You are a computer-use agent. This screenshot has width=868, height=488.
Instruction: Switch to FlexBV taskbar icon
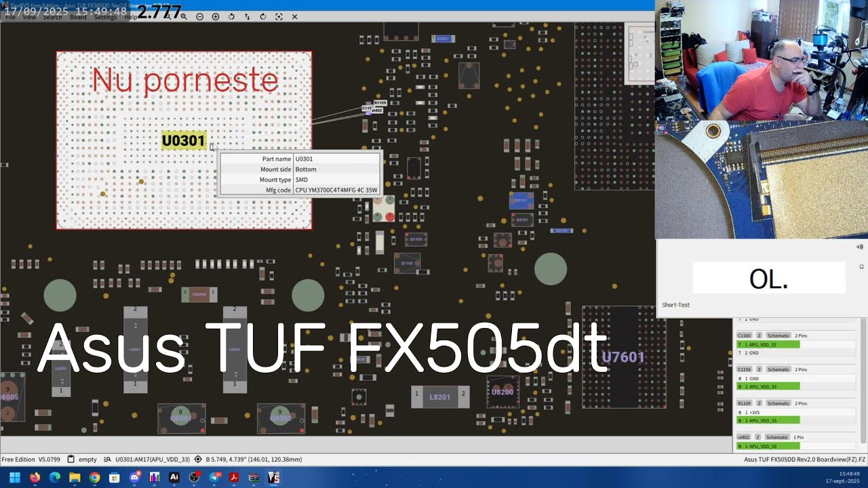[x=274, y=477]
